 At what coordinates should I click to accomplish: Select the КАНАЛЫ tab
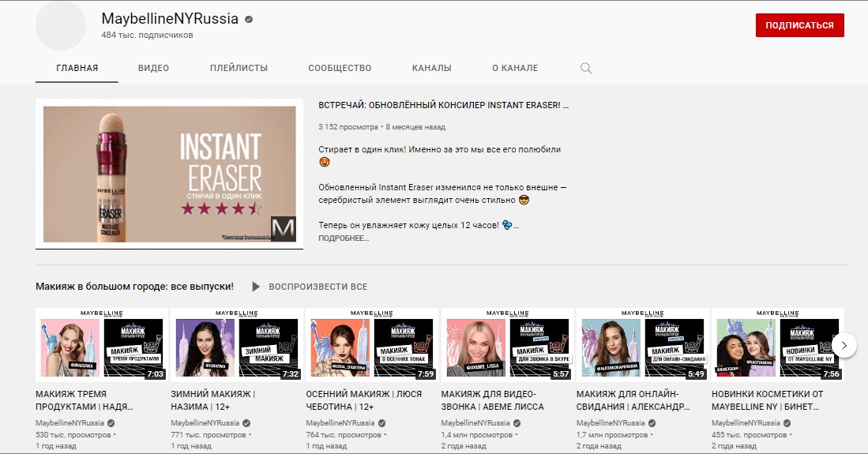click(x=431, y=68)
